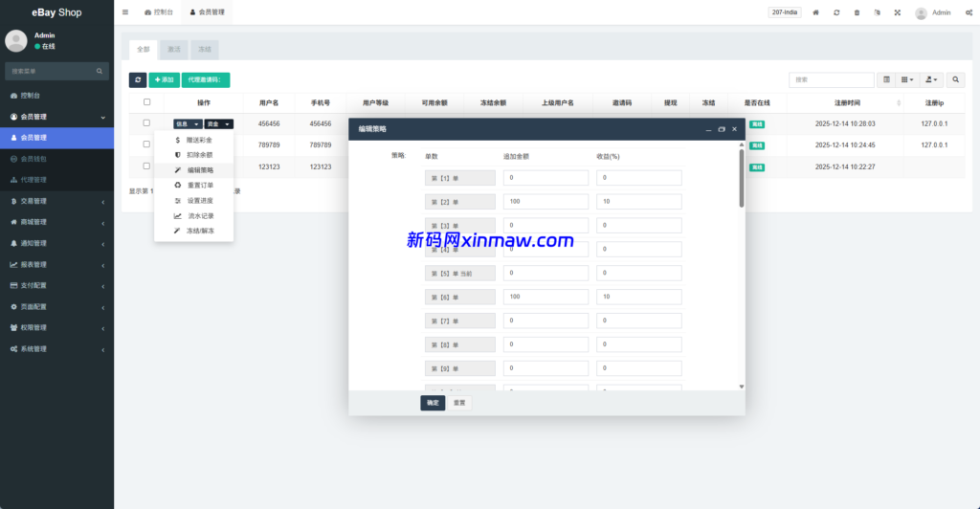Viewport: 980px width, 509px height.
Task: Click the green 添加 button
Action: (165, 80)
